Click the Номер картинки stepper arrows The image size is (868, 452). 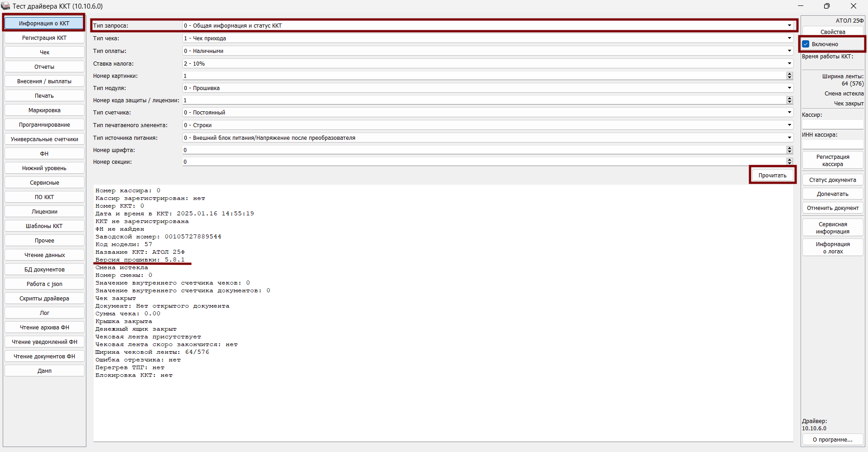coord(789,76)
